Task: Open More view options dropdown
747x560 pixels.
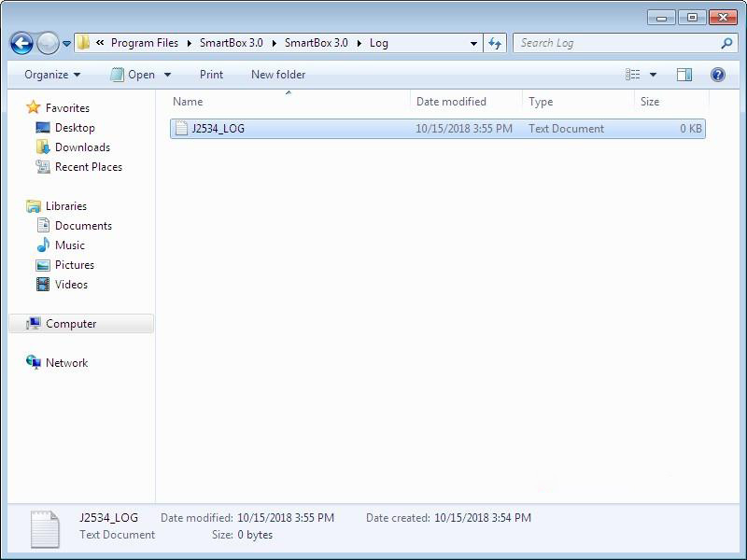Action: pos(653,75)
